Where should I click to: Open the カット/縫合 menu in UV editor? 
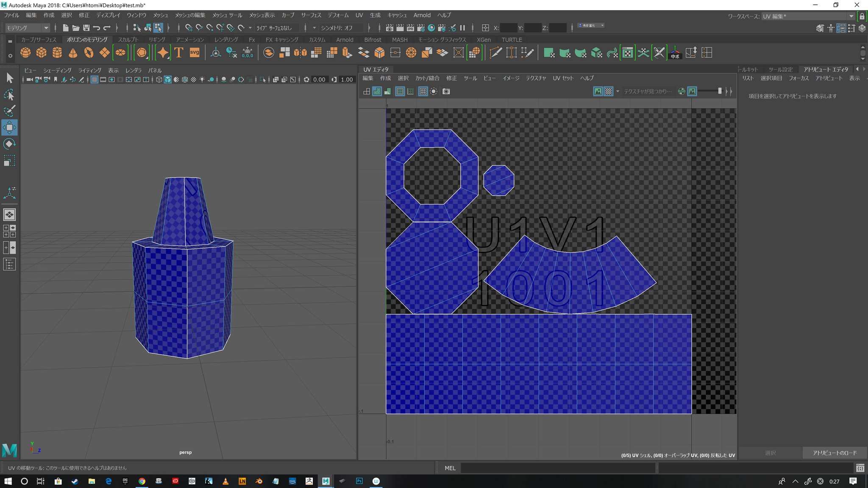pos(427,78)
